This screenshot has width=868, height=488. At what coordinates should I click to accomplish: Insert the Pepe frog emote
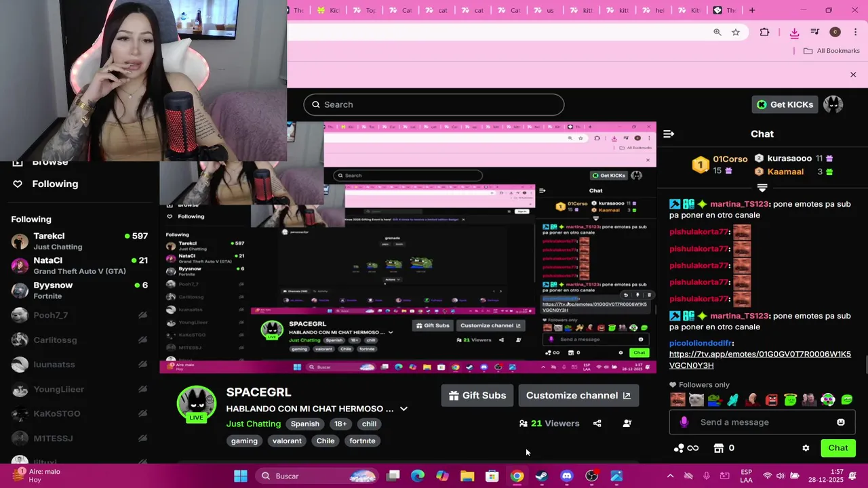715,400
